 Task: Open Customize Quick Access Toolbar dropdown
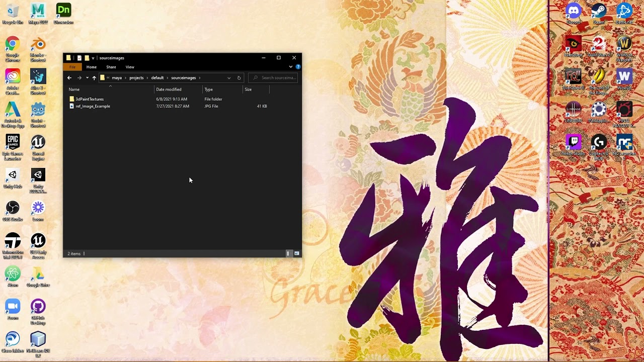[93, 58]
